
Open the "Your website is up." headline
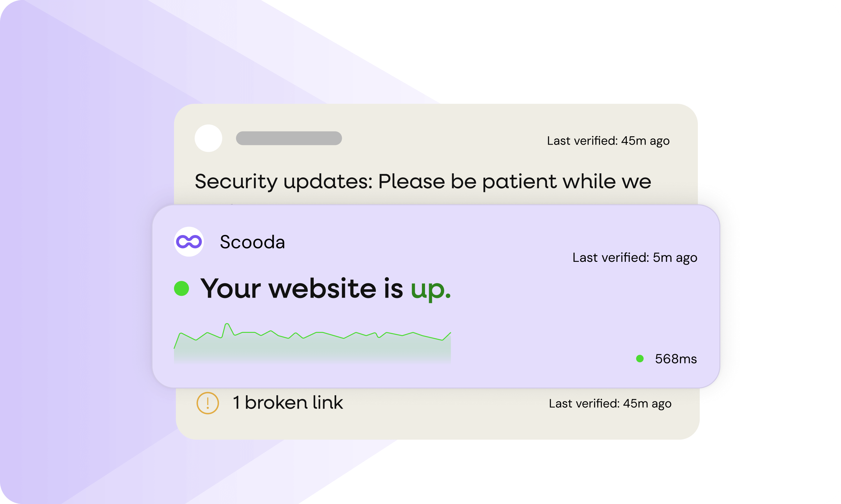(325, 289)
